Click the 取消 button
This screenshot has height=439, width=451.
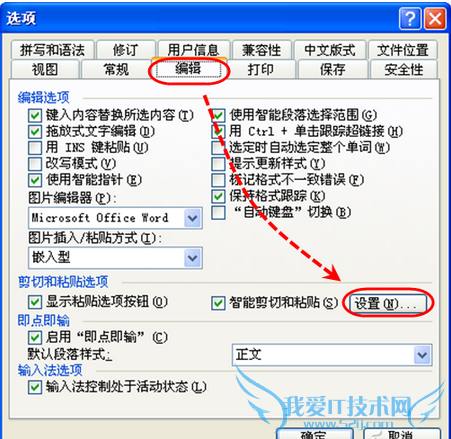click(402, 433)
